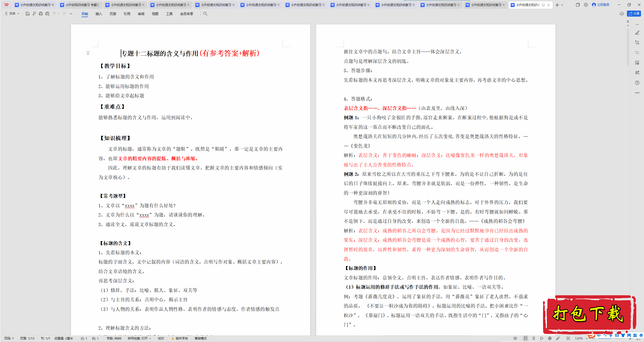Screen dimensions: 644x342
Task: Click 页码: 1 in the status bar
Action: click(x=9, y=338)
